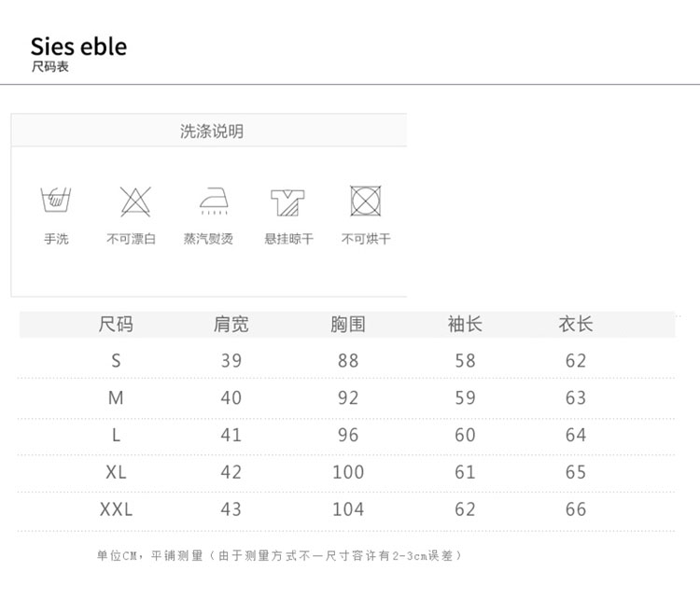
Task: Click the 手洗 label
Action: (x=56, y=239)
